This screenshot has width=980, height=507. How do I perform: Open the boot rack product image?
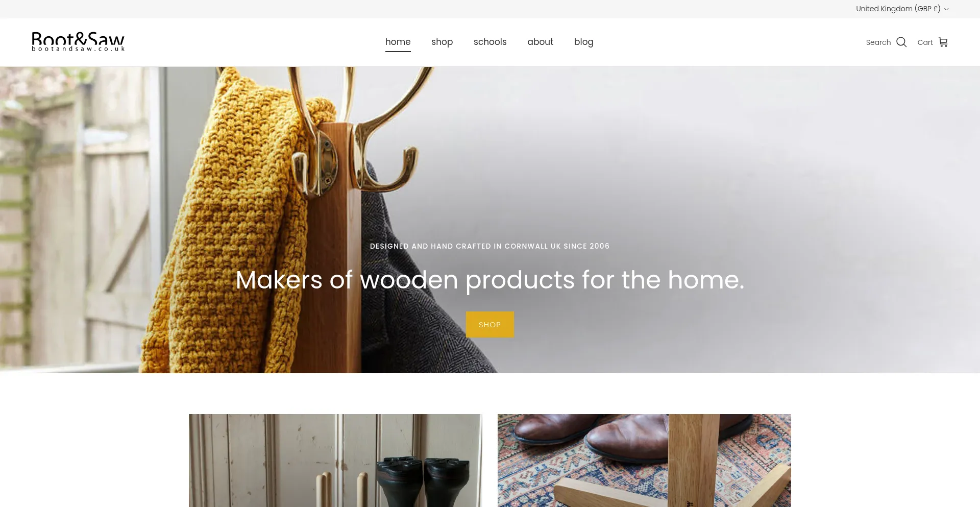[x=335, y=461]
